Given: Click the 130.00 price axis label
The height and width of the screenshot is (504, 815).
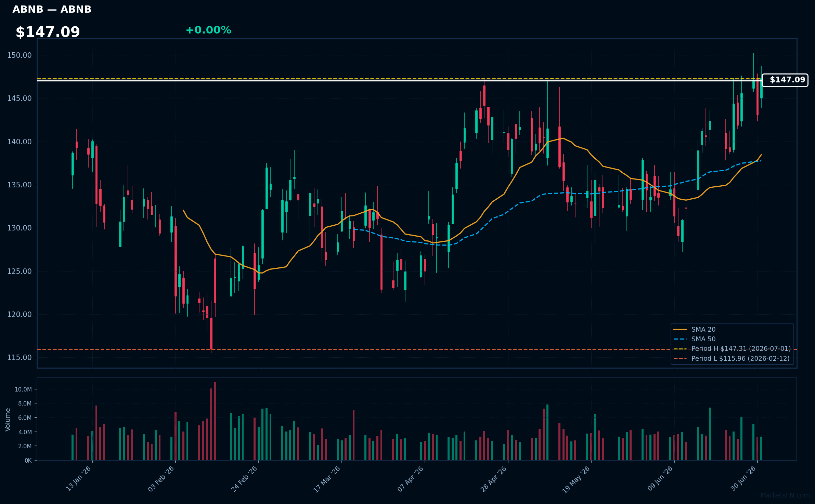Looking at the screenshot, I should 20,228.
